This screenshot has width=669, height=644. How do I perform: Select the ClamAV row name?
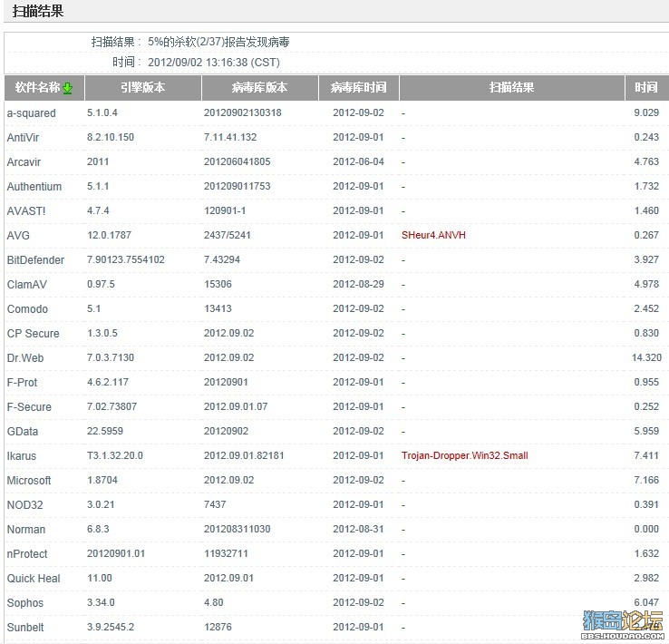[27, 285]
